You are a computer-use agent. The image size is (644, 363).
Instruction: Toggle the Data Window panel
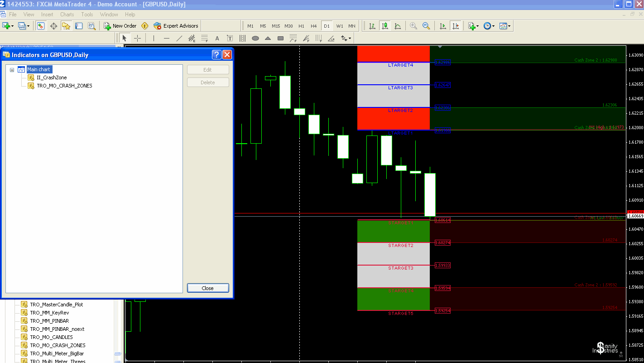(53, 26)
